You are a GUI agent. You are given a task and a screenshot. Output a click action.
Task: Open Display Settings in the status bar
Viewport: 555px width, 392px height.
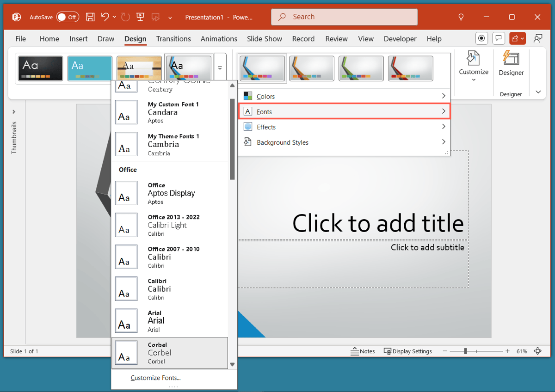[x=407, y=351]
